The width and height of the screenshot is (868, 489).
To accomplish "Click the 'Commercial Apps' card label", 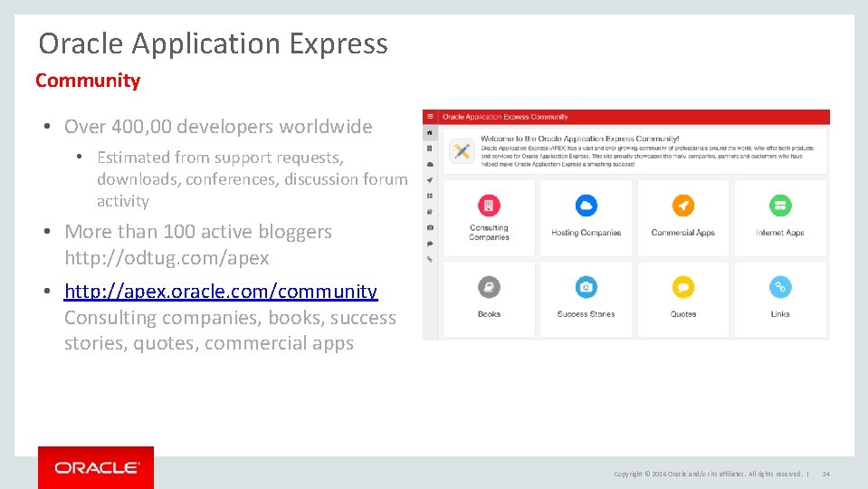I will coord(683,233).
